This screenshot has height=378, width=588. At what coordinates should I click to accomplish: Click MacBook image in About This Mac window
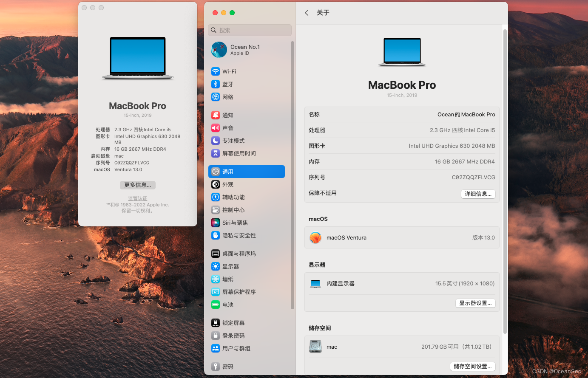point(138,58)
